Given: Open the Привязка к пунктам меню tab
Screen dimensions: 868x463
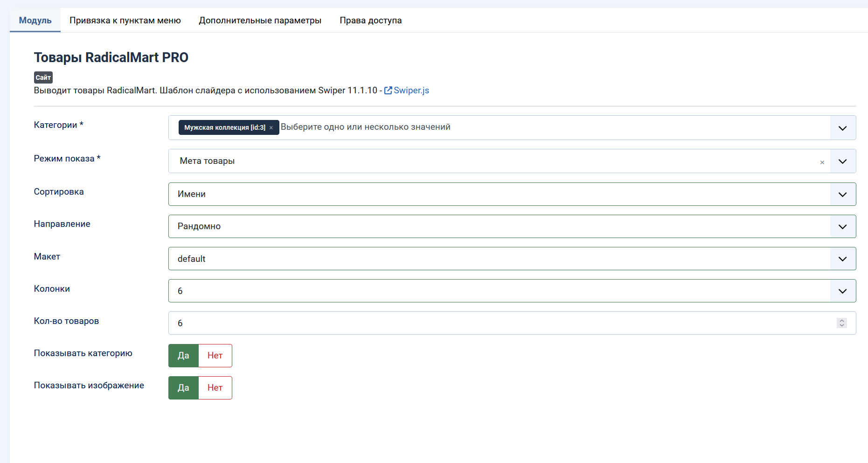Looking at the screenshot, I should pyautogui.click(x=125, y=21).
